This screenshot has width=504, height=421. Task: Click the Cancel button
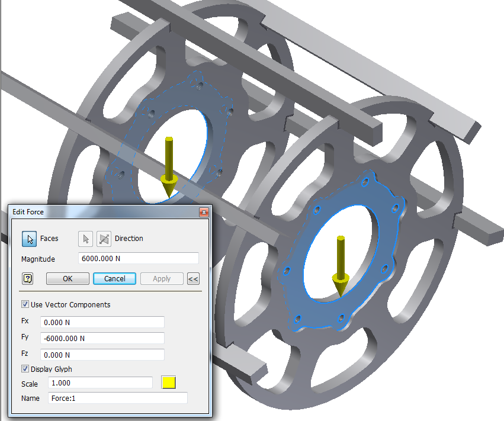pos(114,279)
